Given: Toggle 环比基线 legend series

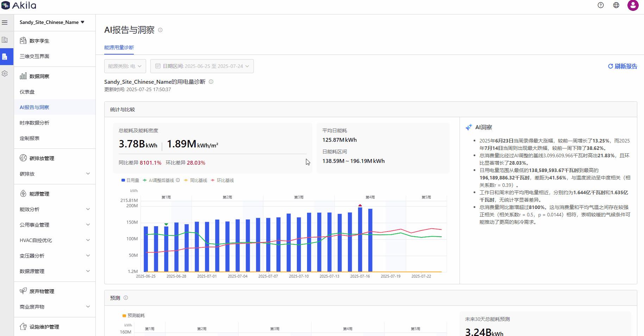Looking at the screenshot, I should click(x=222, y=180).
